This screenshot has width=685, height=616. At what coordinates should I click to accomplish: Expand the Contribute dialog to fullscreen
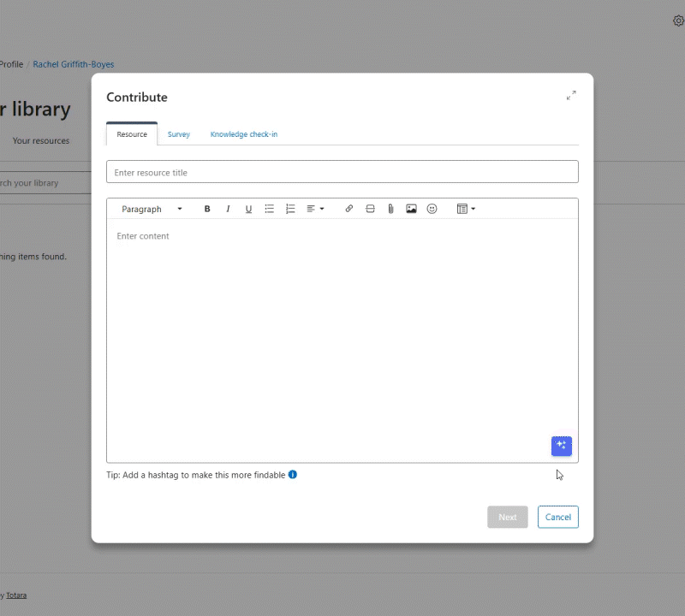pos(571,95)
